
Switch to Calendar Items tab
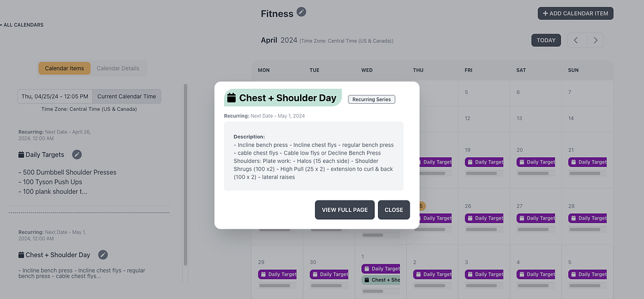[64, 68]
